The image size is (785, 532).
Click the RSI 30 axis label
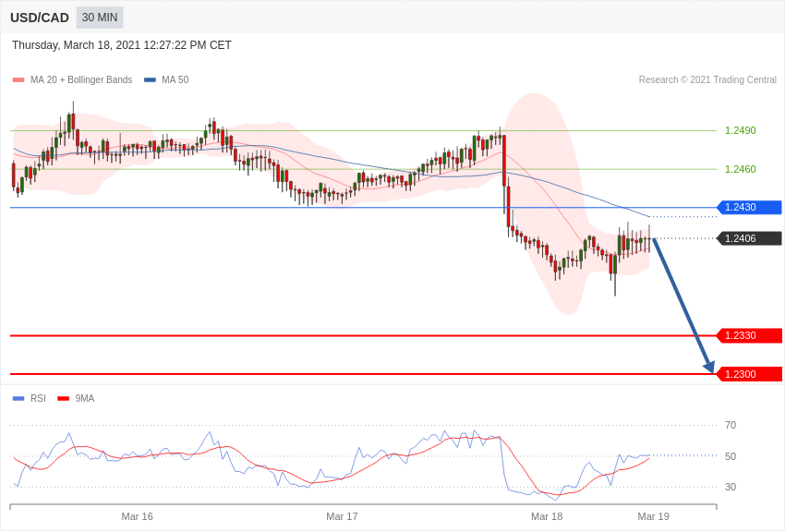coord(731,487)
